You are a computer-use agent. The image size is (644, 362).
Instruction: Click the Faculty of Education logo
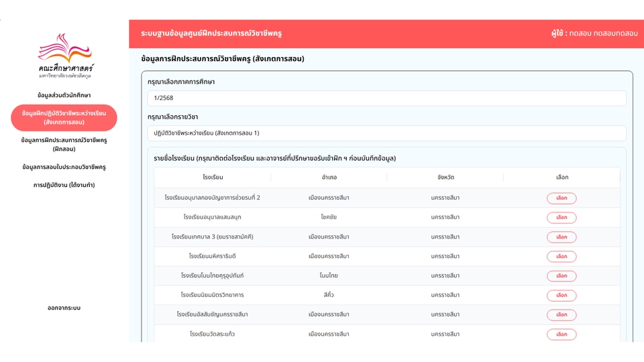pos(64,56)
